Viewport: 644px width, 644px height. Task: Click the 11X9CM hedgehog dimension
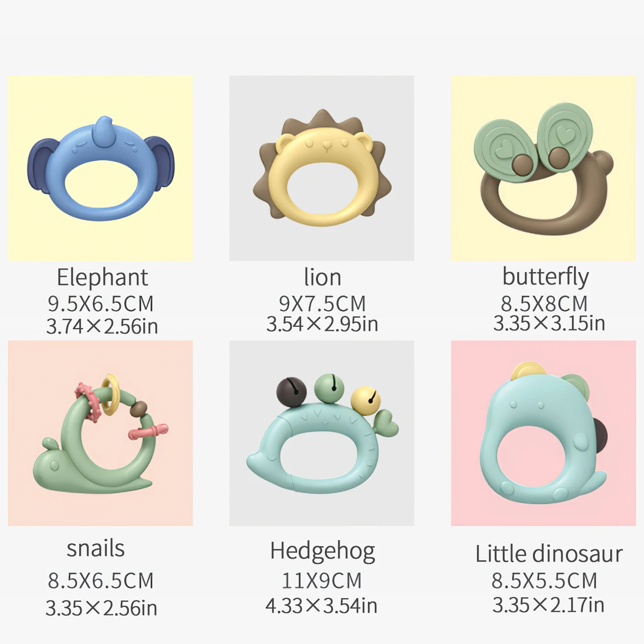(x=322, y=581)
